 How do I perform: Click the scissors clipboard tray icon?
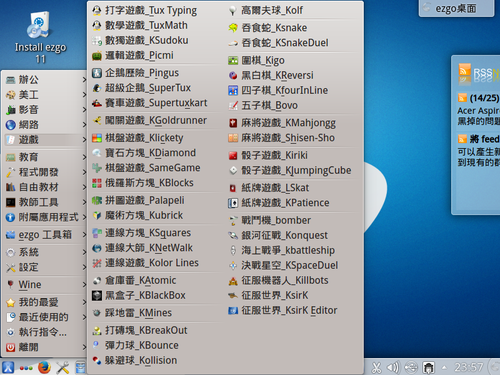pos(376,368)
